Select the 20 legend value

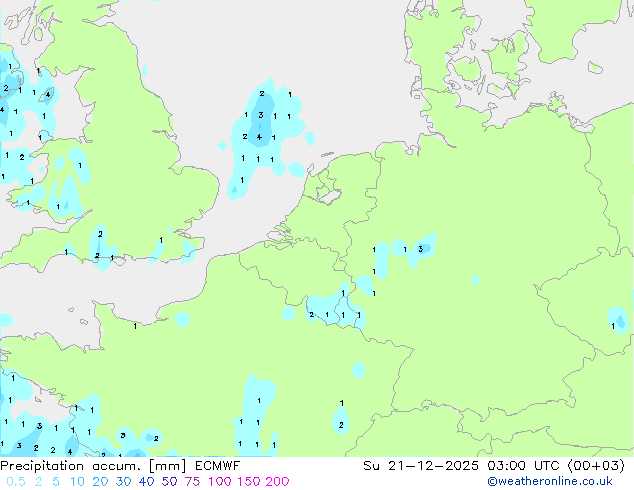coord(100,482)
